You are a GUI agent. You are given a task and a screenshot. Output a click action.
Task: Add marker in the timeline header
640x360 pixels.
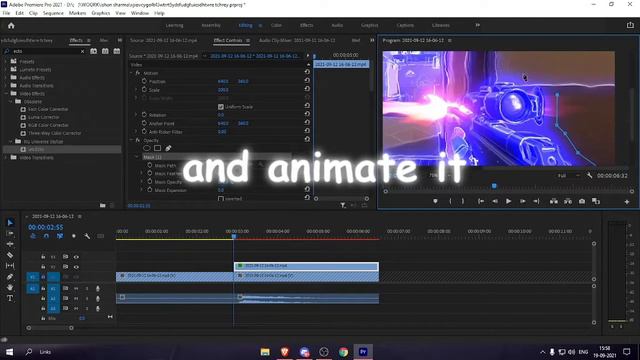(73, 236)
